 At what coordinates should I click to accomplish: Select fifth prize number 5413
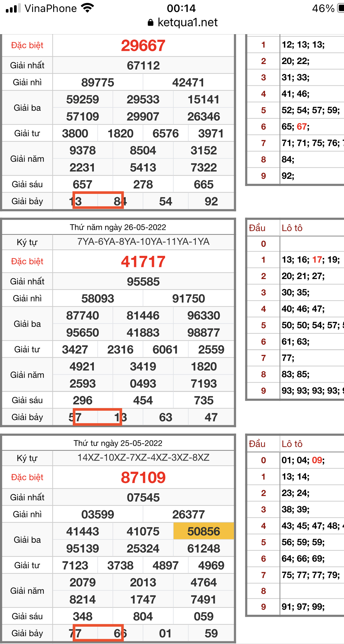click(143, 168)
